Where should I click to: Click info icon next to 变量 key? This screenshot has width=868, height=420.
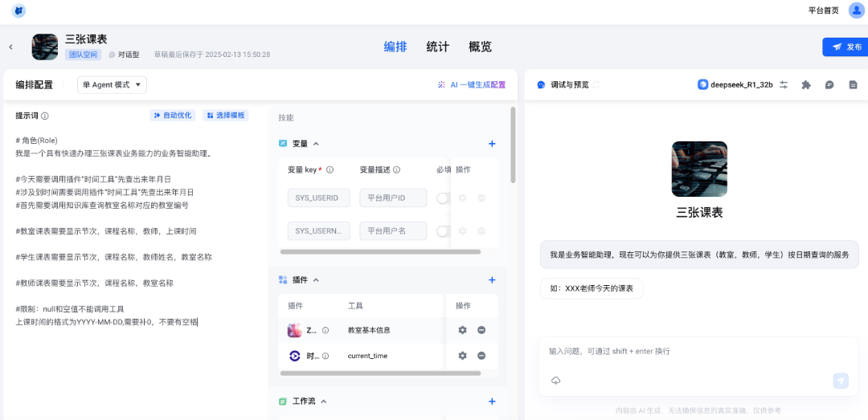(330, 170)
